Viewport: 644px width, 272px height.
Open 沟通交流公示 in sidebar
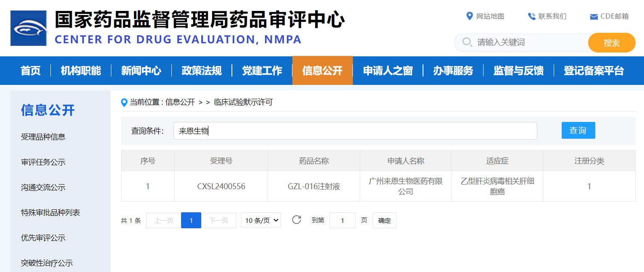[43, 187]
